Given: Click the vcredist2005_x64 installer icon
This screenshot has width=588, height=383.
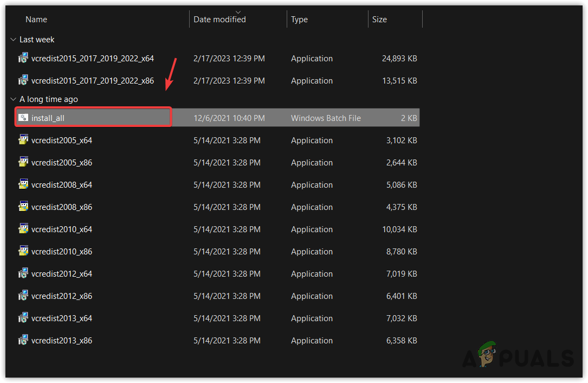Looking at the screenshot, I should coord(23,140).
